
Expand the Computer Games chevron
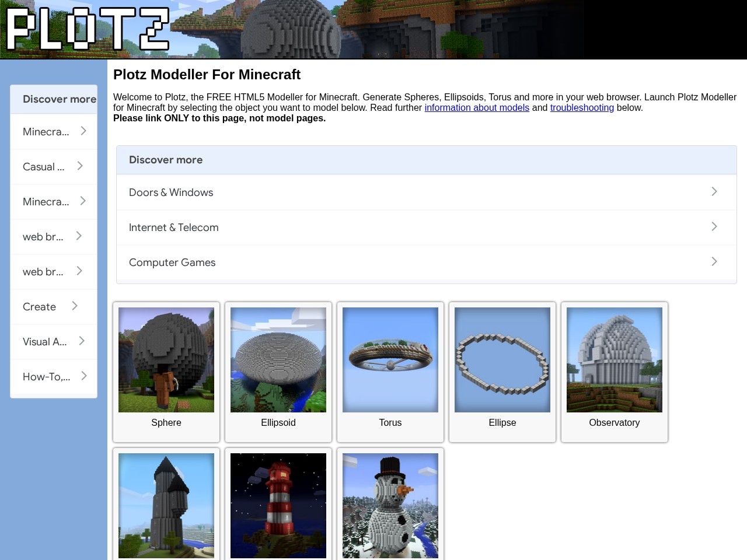[714, 261]
